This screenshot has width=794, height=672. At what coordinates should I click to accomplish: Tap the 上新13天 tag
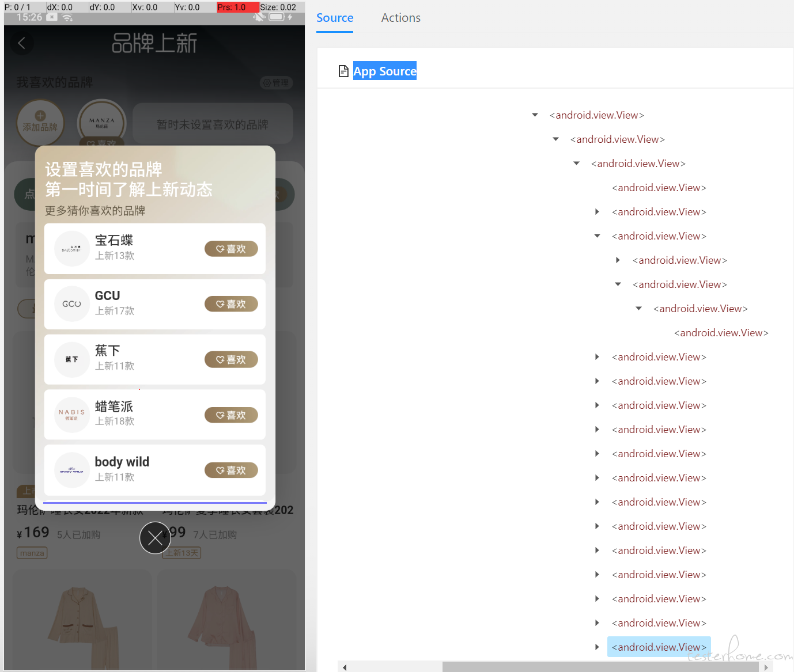coord(182,553)
